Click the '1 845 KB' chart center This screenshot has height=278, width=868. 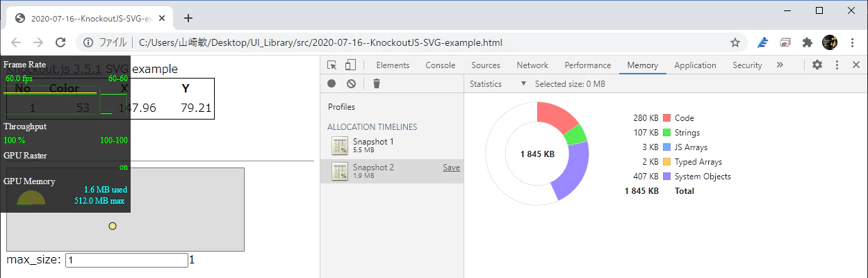pyautogui.click(x=537, y=154)
